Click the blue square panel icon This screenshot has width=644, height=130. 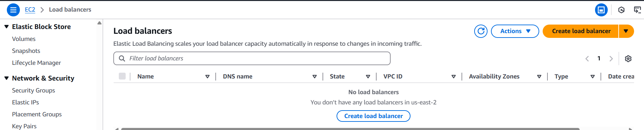coord(601,10)
